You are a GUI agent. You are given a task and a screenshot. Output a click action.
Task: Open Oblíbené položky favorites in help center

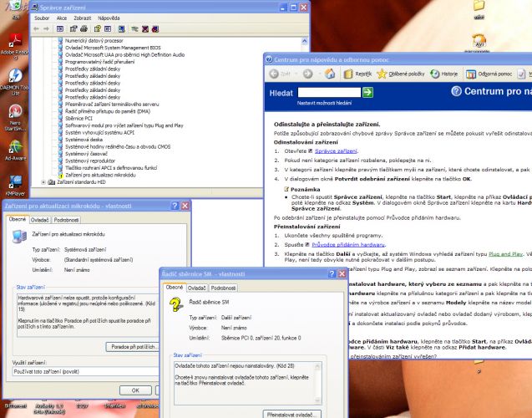401,74
